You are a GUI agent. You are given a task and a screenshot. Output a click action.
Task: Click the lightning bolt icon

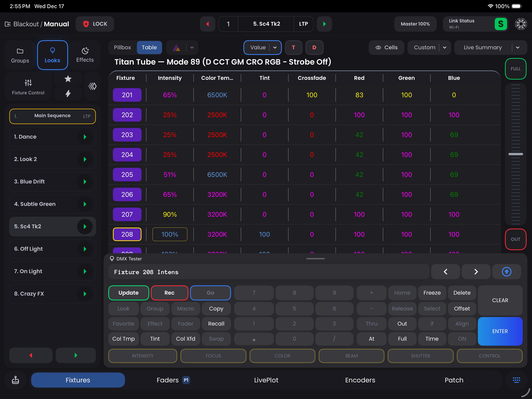pyautogui.click(x=68, y=94)
